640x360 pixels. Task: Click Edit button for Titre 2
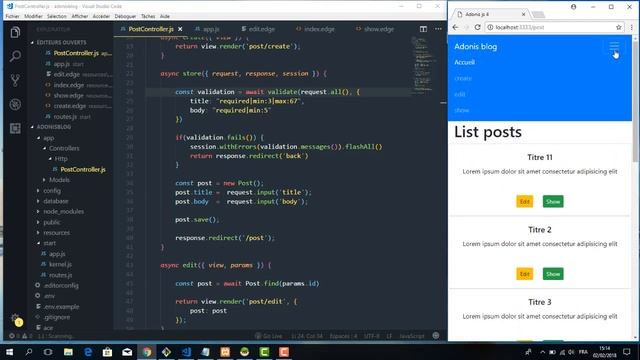point(524,274)
